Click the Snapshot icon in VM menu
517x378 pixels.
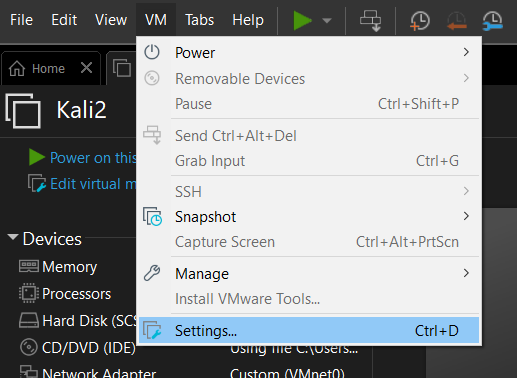[x=152, y=217]
